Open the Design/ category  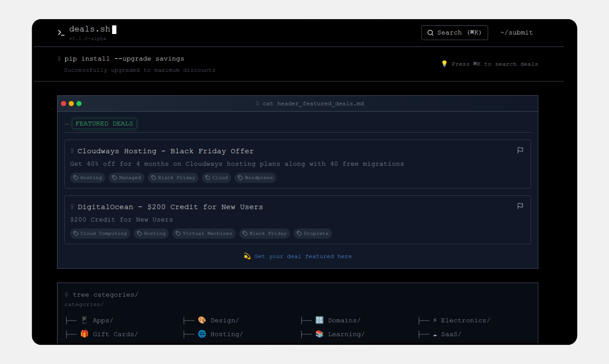224,320
